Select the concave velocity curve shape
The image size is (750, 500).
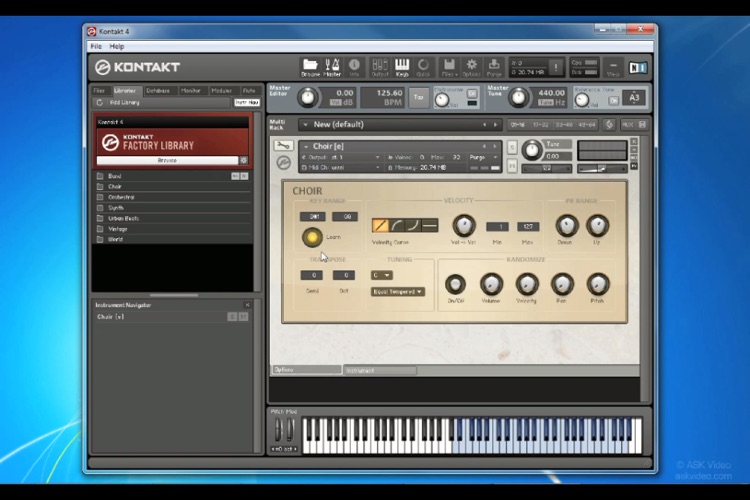[x=413, y=225]
